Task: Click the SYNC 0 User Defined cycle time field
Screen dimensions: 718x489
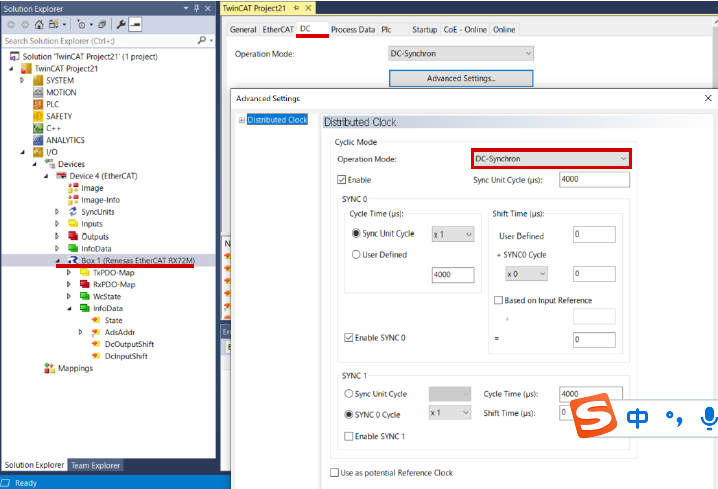Action: click(453, 274)
